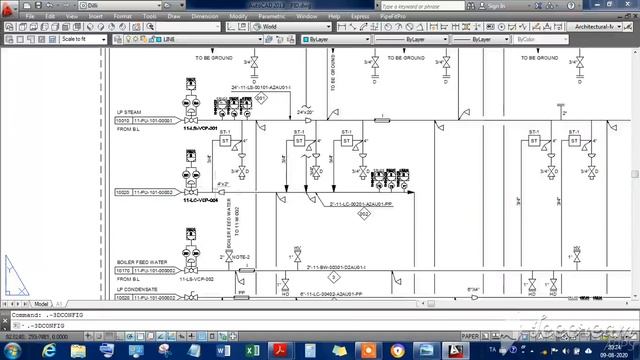Screen dimensions: 640x360
Task: Click the binoculars search icon in title bar
Action: coord(471,6)
